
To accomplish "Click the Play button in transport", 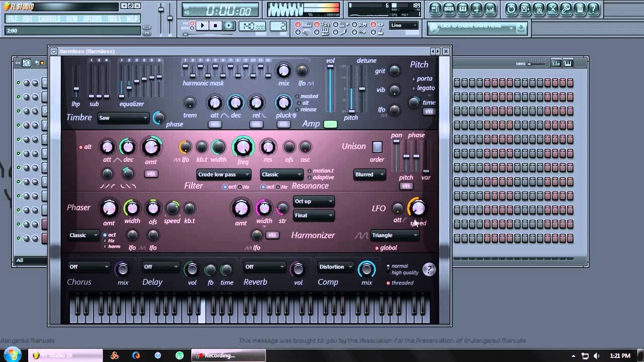I will coord(202,26).
